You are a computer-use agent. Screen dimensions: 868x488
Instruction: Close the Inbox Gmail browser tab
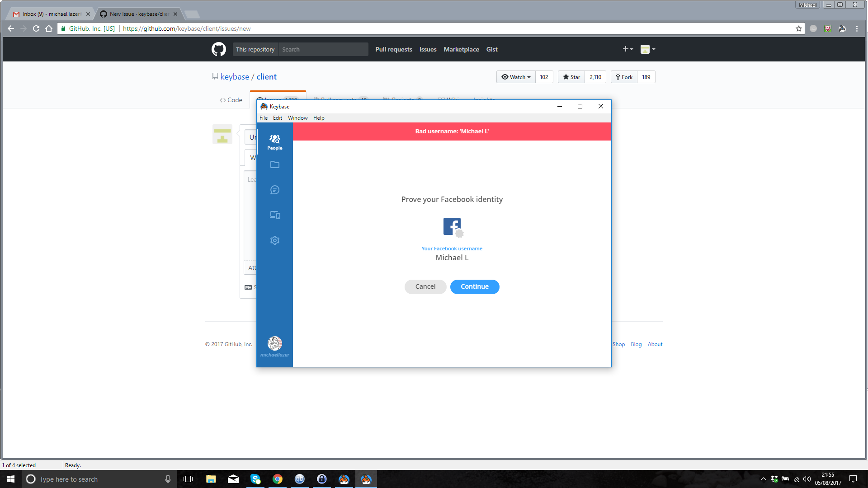pos(88,14)
